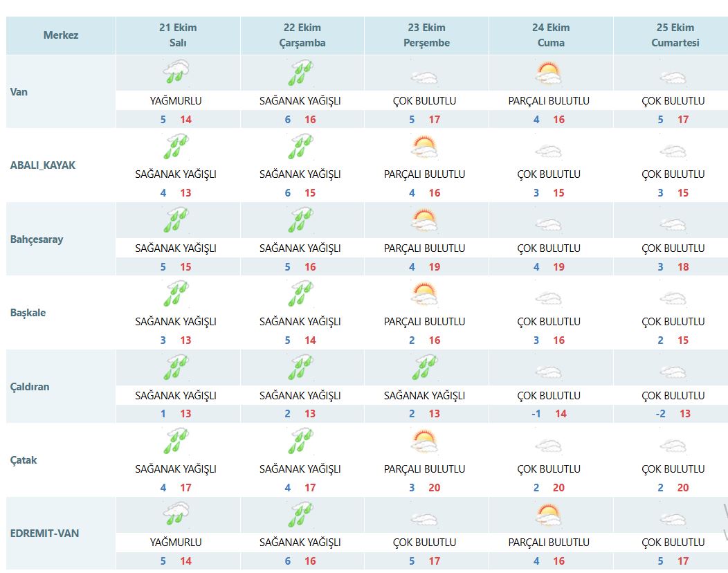This screenshot has height=573, width=728.
Task: Click Çaldıran's -2 low temperature value
Action: (x=660, y=414)
